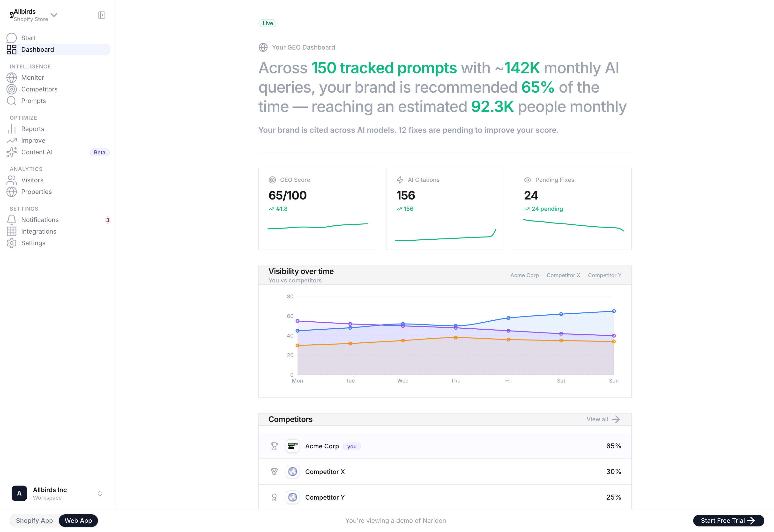Click the medal icon for Competitor X
Image resolution: width=774 pixels, height=532 pixels.
pos(274,472)
